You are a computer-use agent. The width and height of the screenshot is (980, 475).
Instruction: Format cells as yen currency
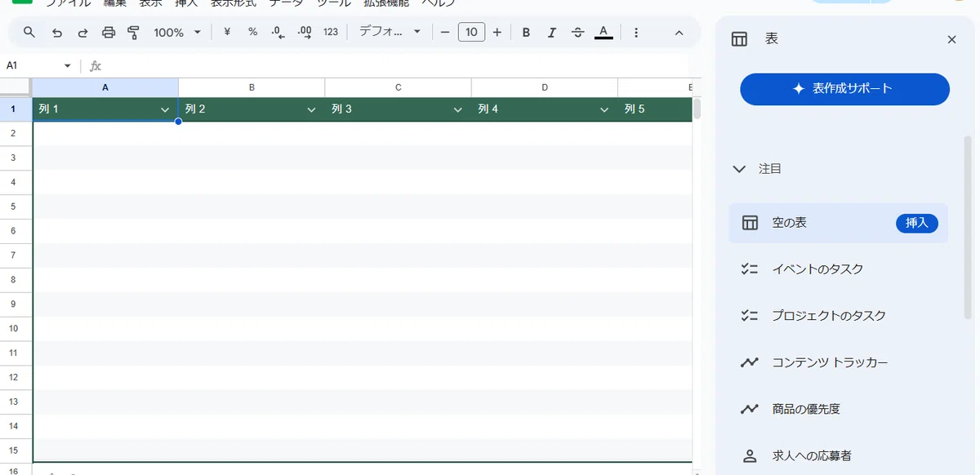coord(227,33)
